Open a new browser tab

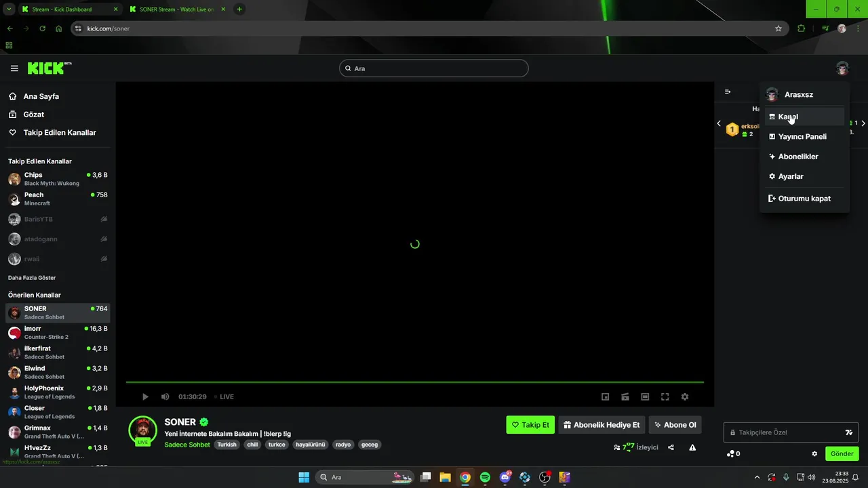(x=239, y=9)
